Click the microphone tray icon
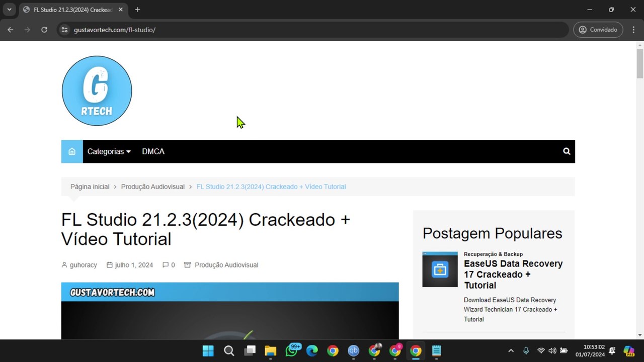The height and width of the screenshot is (362, 644). coord(526,351)
